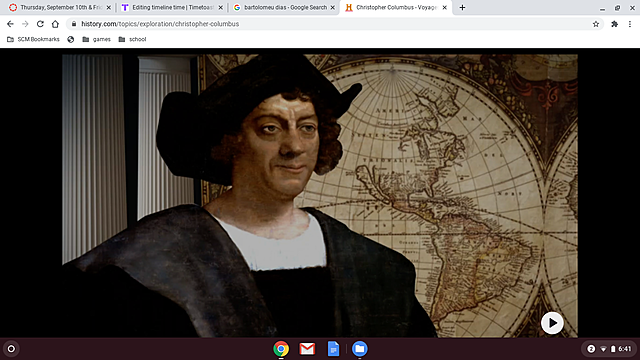Click the battery status icon
The width and height of the screenshot is (640, 360).
click(x=613, y=349)
